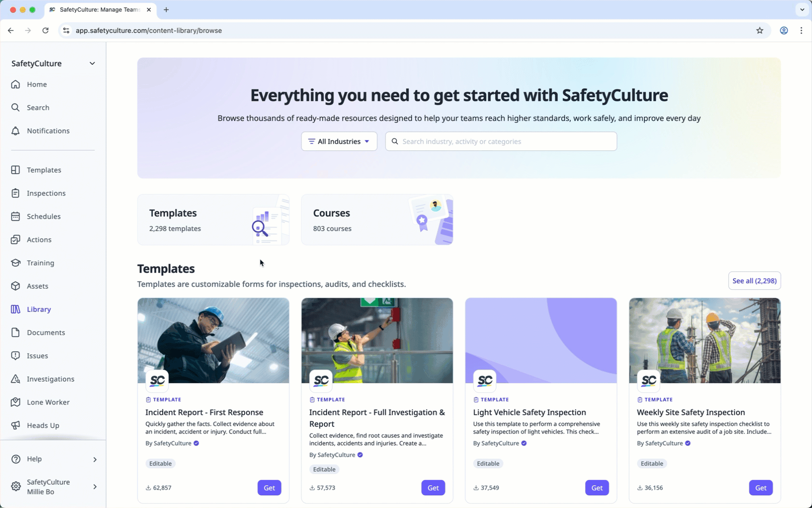Click the Training graduation cap icon
The width and height of the screenshot is (812, 508).
pyautogui.click(x=15, y=263)
